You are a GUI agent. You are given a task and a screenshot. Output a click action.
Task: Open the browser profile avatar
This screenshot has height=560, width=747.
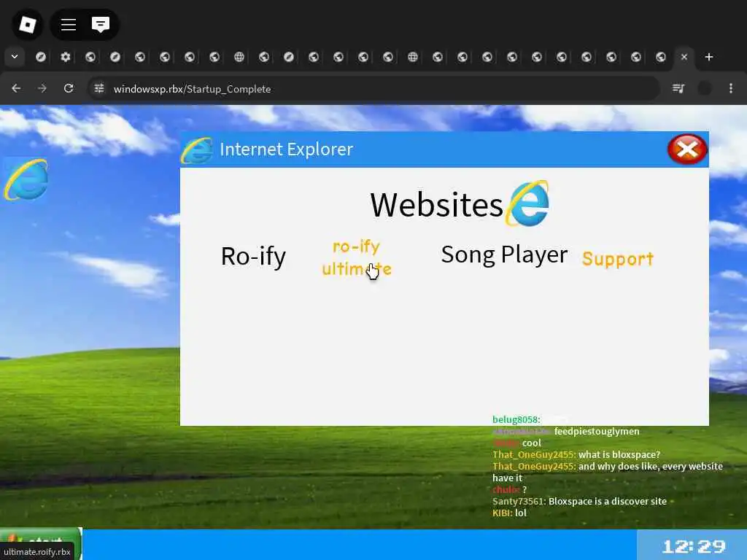point(705,88)
